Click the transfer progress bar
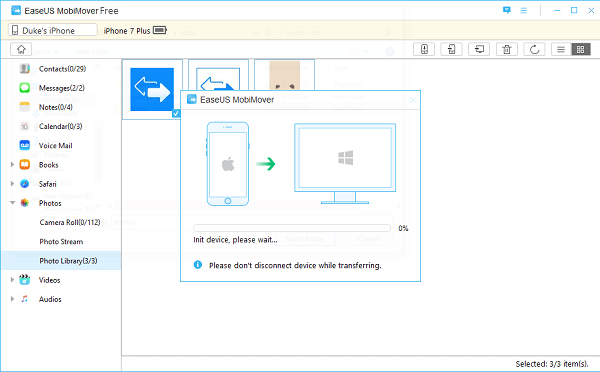The width and height of the screenshot is (600, 372). [292, 228]
